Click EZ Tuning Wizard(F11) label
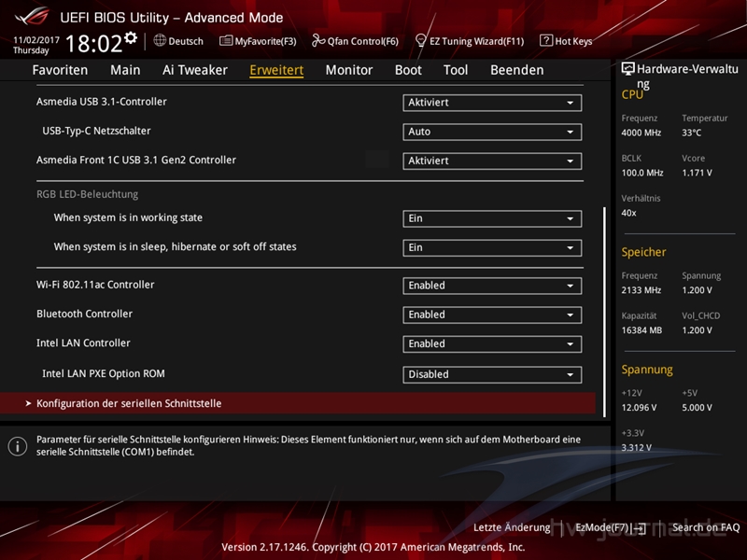This screenshot has width=747, height=560. [x=477, y=41]
